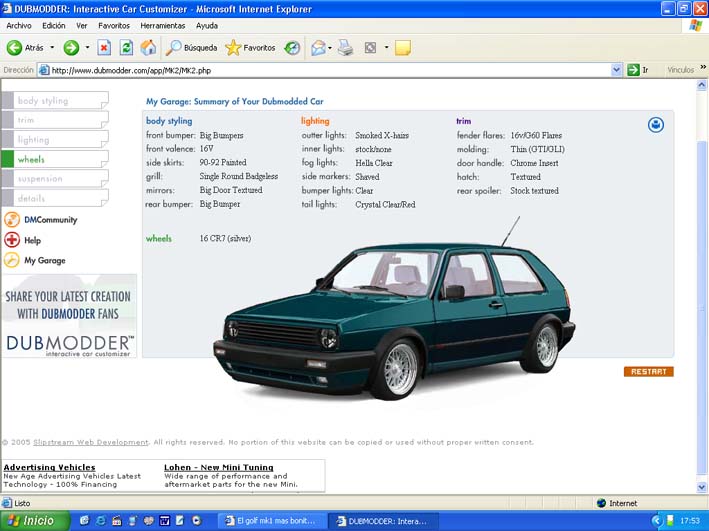709x531 pixels.
Task: Click the Atrás back arrow icon
Action: [14, 47]
